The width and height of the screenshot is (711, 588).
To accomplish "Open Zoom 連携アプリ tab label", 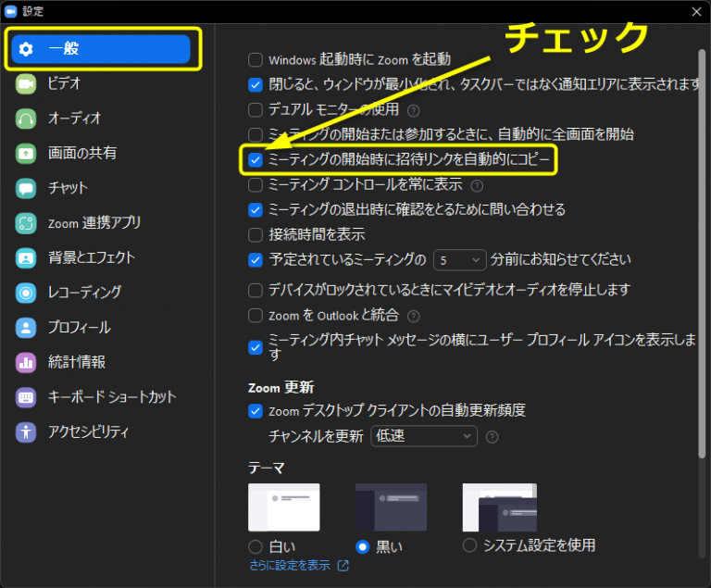I will tap(94, 223).
